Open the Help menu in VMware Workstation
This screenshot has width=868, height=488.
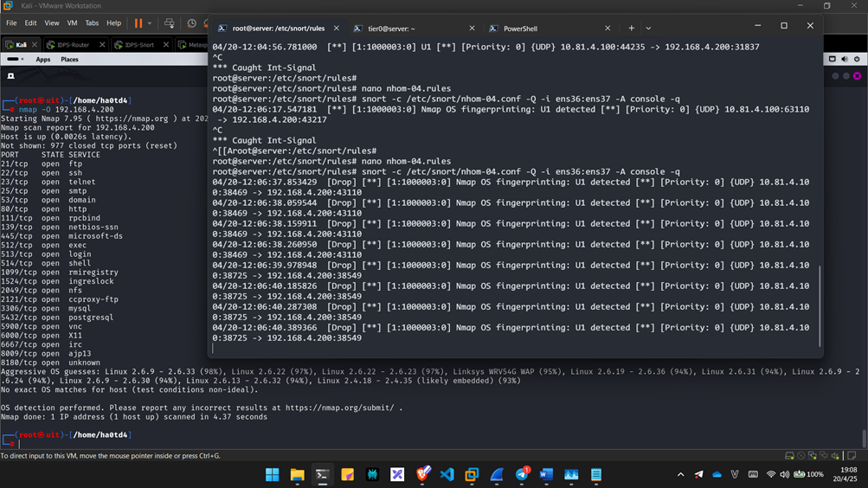pos(113,23)
